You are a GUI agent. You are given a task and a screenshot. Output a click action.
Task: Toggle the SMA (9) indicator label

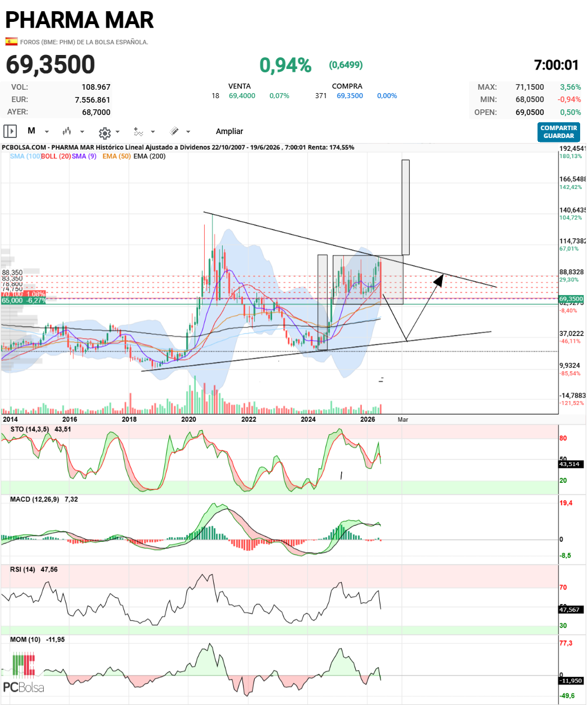[x=84, y=156]
